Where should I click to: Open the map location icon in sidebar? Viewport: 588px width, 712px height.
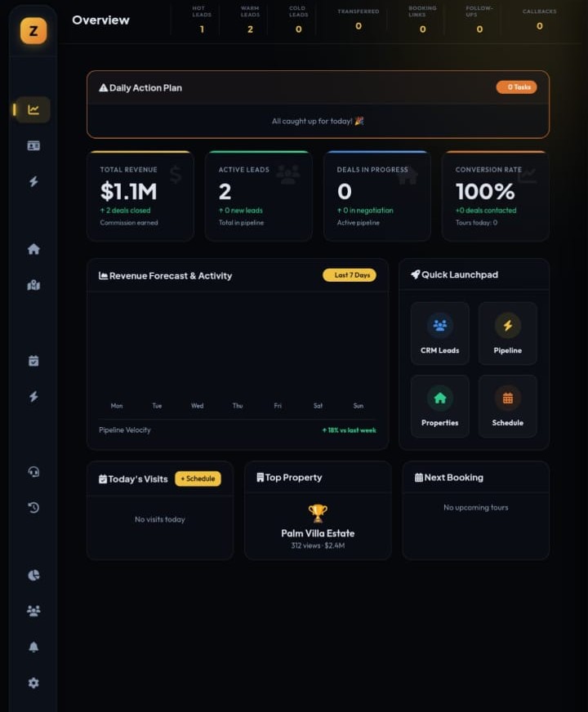33,285
